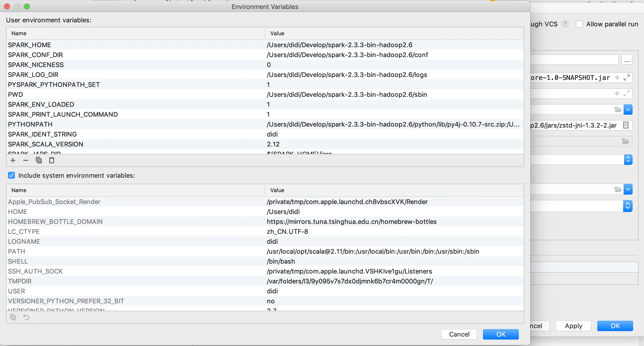The width and height of the screenshot is (644, 346).
Task: Uncheck Include system environment variables
Action: click(x=11, y=175)
